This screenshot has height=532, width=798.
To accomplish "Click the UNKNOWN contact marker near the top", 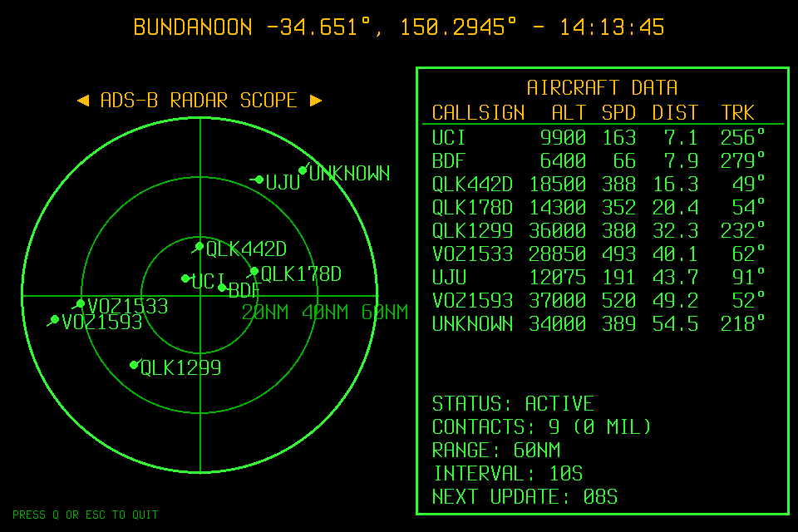I will [x=303, y=170].
